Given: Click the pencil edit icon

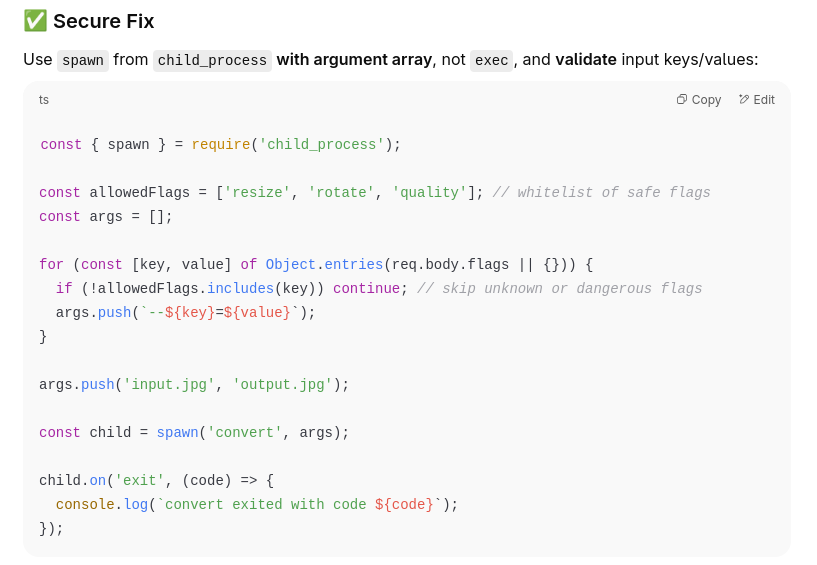Looking at the screenshot, I should 744,99.
